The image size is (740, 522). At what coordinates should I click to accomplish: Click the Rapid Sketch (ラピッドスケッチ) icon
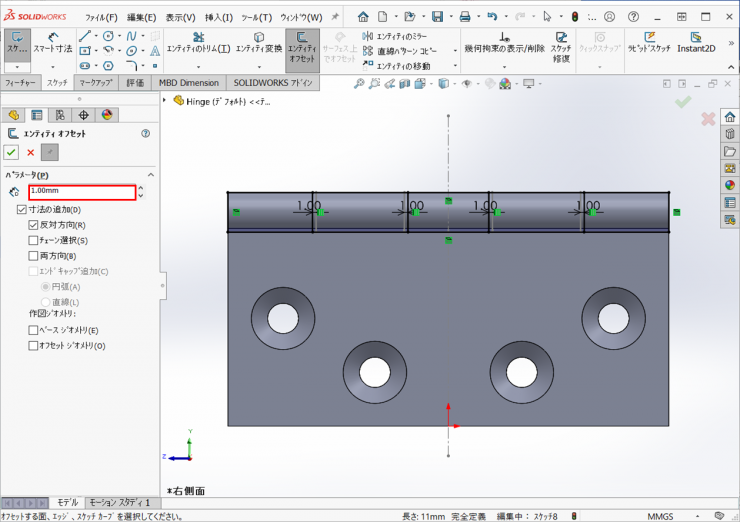pos(648,42)
